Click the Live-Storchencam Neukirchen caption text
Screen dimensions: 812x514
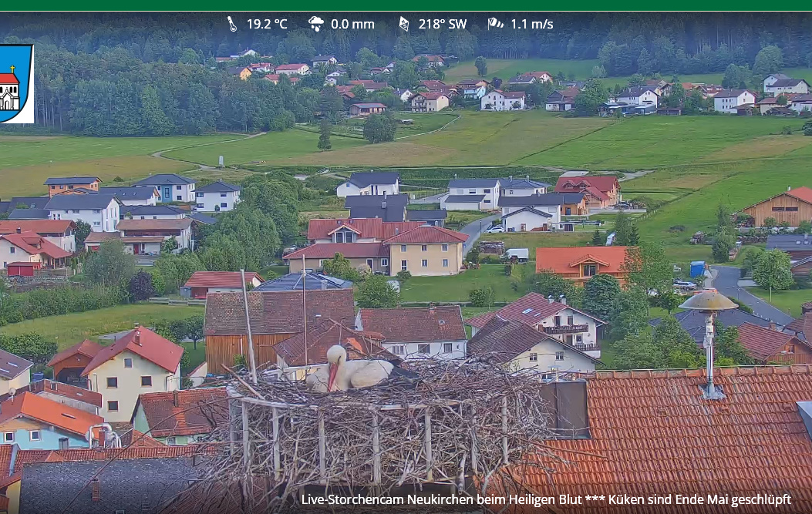click(546, 499)
